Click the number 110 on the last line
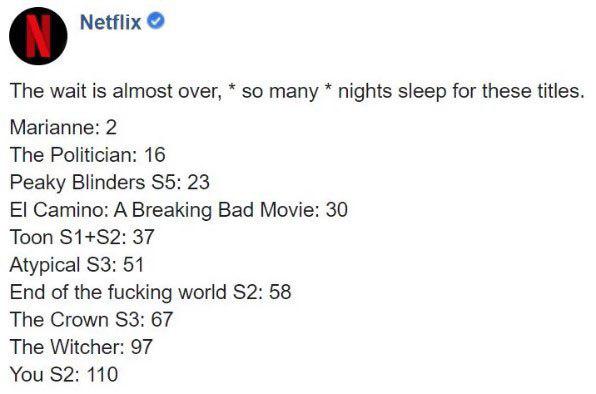The width and height of the screenshot is (596, 394). point(102,374)
